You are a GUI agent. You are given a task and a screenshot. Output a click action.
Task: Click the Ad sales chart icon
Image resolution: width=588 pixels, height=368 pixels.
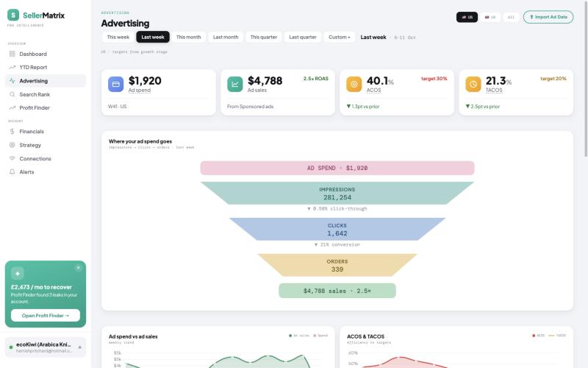coord(235,84)
